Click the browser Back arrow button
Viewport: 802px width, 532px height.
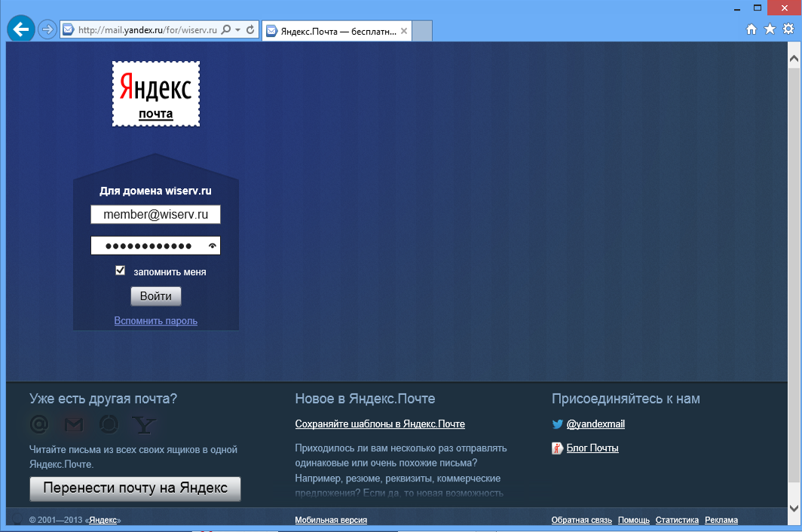pos(20,29)
